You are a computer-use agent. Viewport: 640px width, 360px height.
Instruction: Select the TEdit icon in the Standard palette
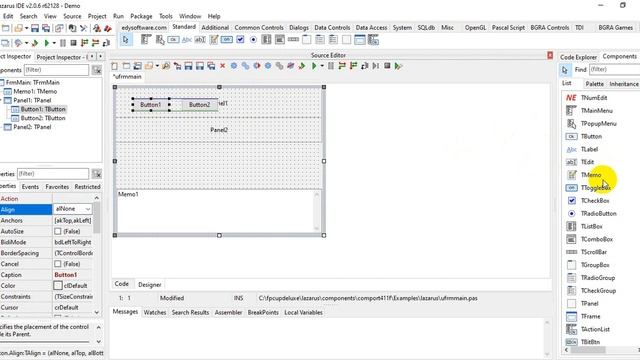[x=200, y=40]
